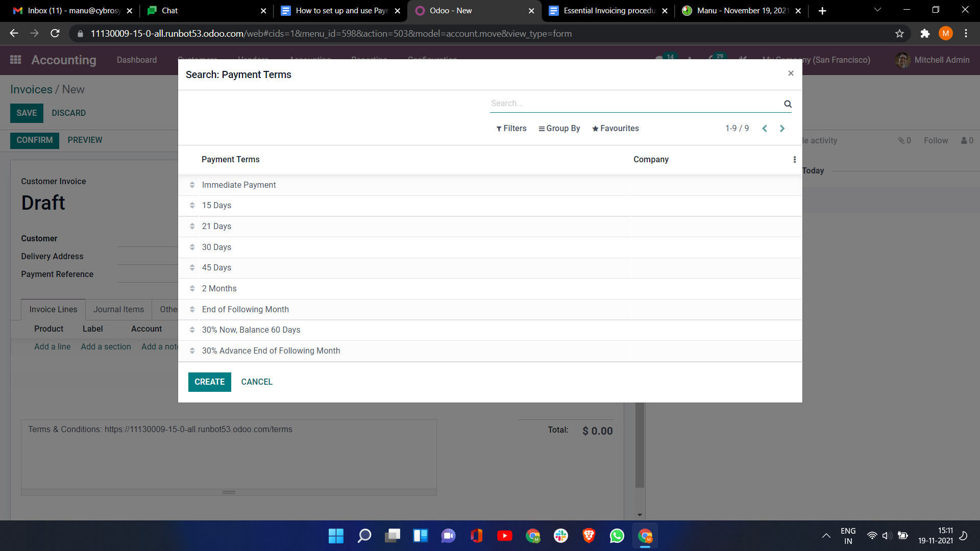Click Add a section link
The width and height of the screenshot is (980, 551).
click(106, 347)
